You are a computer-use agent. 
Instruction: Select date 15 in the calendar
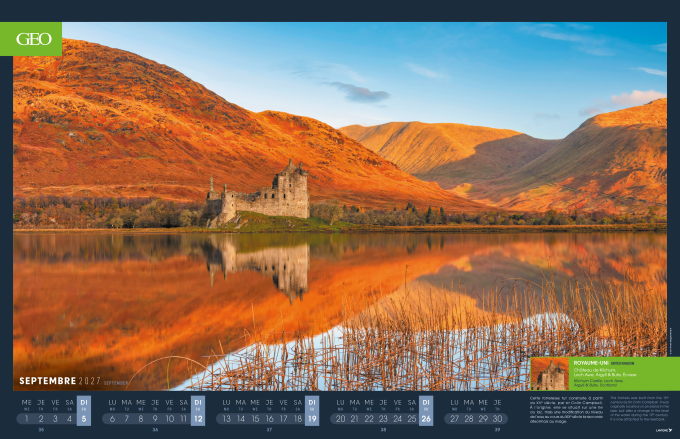pyautogui.click(x=255, y=419)
